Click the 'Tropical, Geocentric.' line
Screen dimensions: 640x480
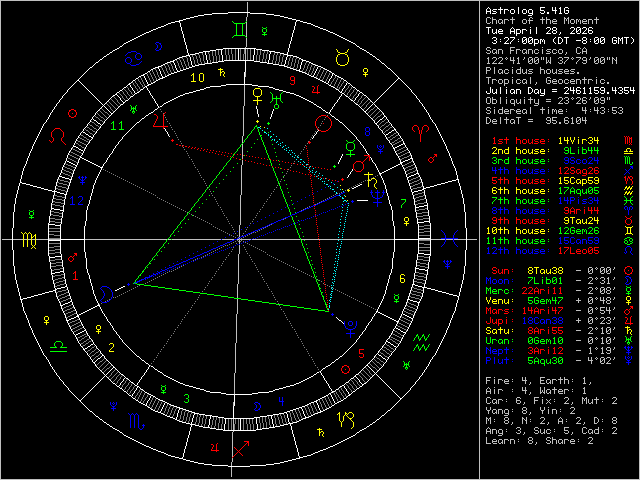click(x=548, y=81)
